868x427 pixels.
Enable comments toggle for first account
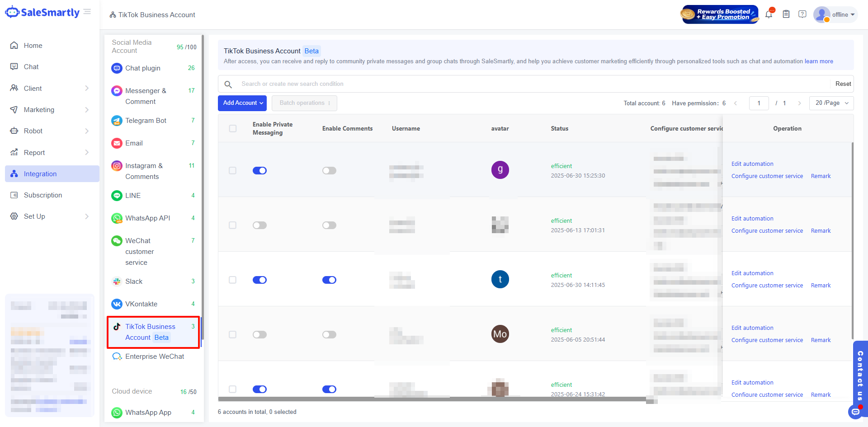tap(329, 171)
